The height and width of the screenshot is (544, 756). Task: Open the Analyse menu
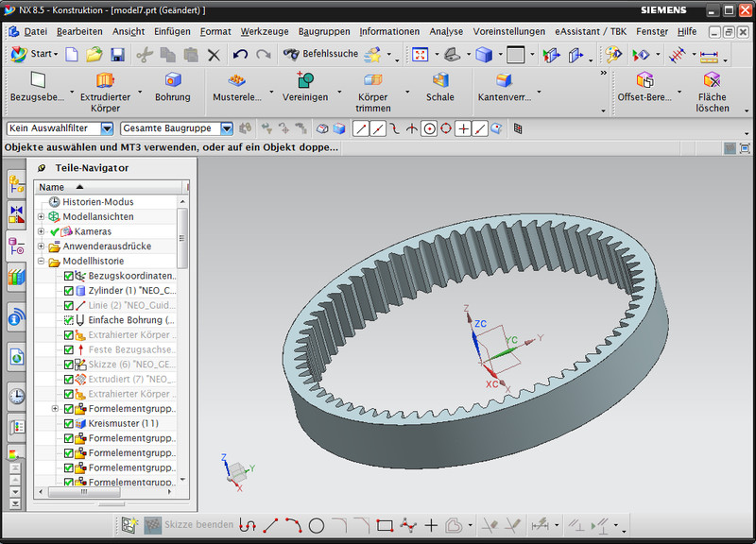point(446,31)
